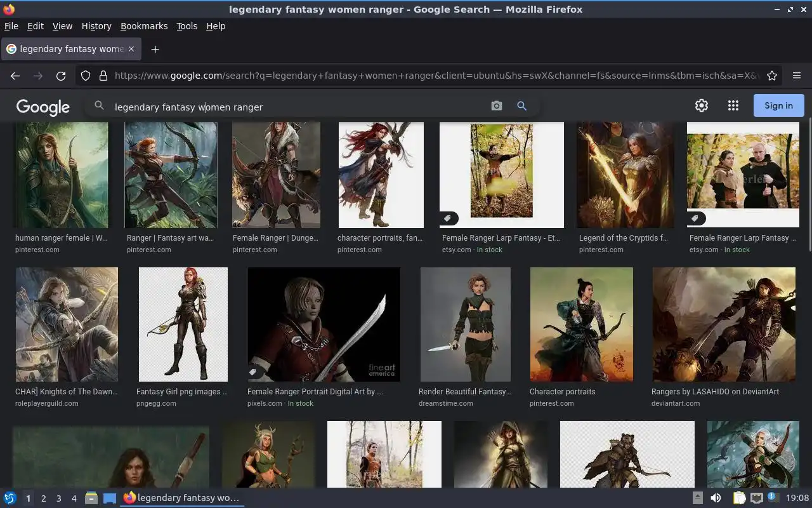Click the site security padlock icon
Screen dimensions: 812x508
point(103,76)
